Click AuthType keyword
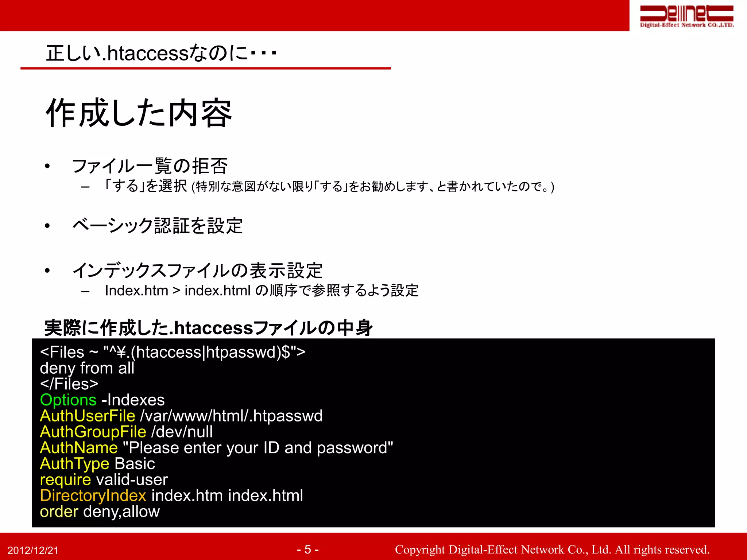Viewport: 747px width, 560px height. [x=75, y=464]
